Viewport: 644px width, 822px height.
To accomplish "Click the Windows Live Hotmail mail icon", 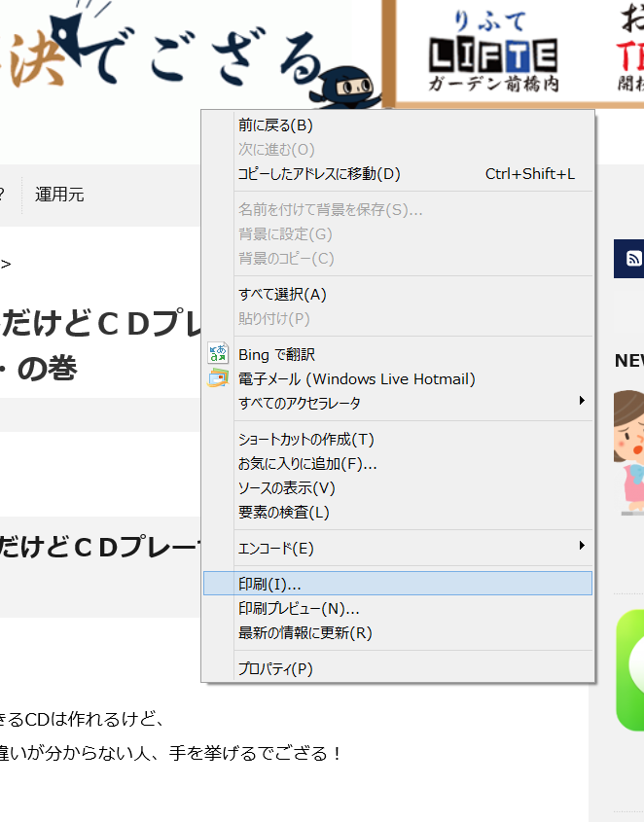I will pyautogui.click(x=218, y=378).
